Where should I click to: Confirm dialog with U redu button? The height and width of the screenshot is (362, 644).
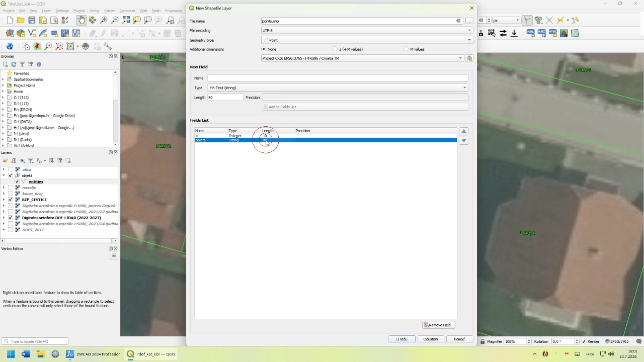pos(402,339)
